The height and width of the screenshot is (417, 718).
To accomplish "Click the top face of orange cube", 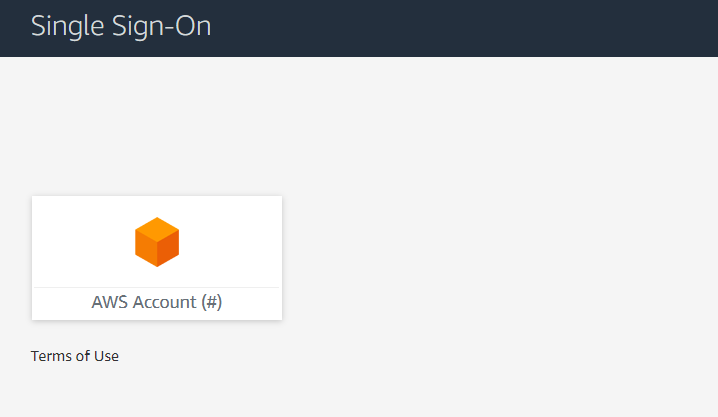I will click(x=157, y=229).
